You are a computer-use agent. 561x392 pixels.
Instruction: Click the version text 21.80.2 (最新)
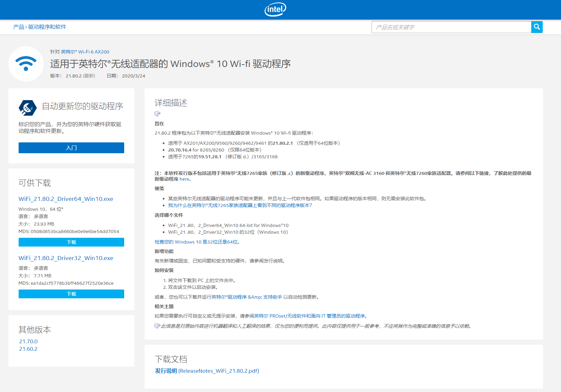tap(80, 76)
